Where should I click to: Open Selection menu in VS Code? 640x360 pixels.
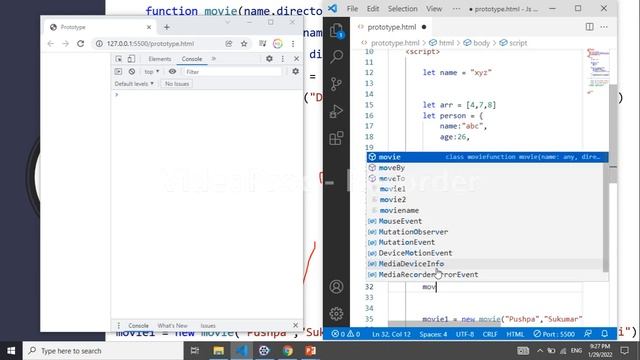click(x=402, y=9)
